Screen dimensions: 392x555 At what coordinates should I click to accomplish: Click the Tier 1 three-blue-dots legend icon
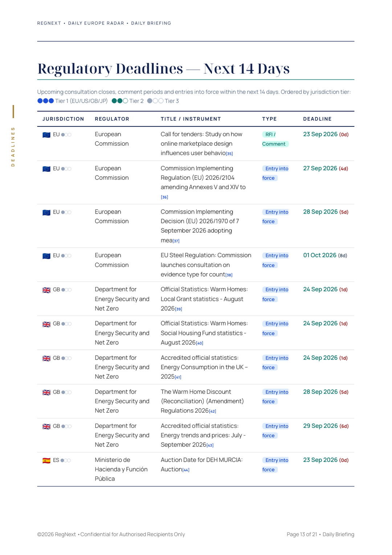pos(46,101)
